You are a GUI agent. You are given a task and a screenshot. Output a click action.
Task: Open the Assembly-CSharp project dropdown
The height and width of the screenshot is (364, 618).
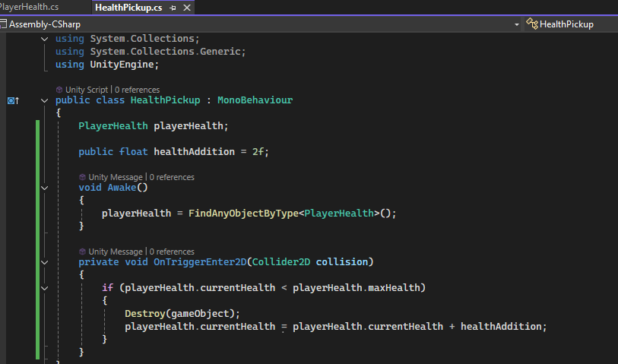[x=516, y=24]
